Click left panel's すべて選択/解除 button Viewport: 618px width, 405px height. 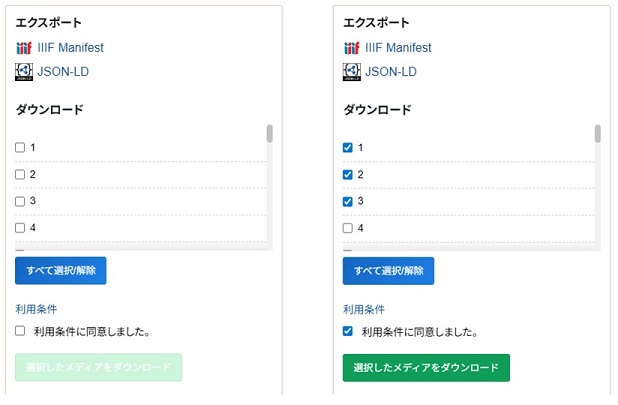(60, 271)
